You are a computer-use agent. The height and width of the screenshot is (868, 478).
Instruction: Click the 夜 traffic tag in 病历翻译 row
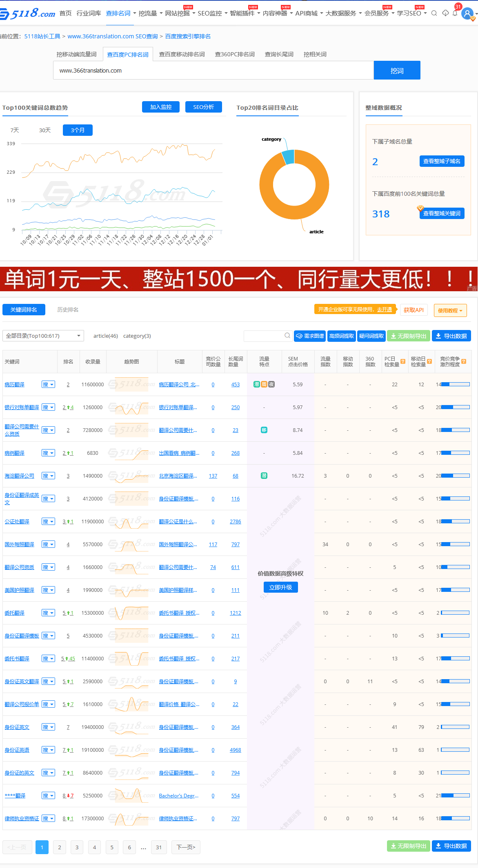271,384
